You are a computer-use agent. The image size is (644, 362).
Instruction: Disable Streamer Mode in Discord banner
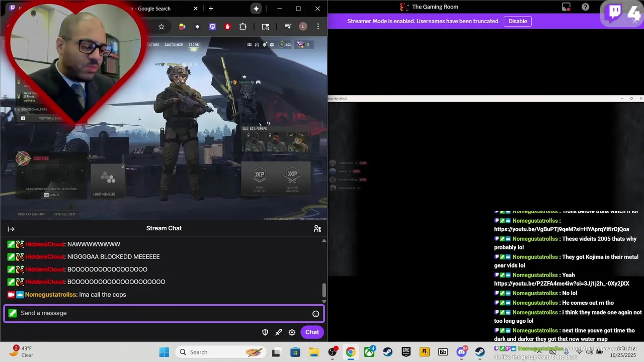pyautogui.click(x=518, y=21)
